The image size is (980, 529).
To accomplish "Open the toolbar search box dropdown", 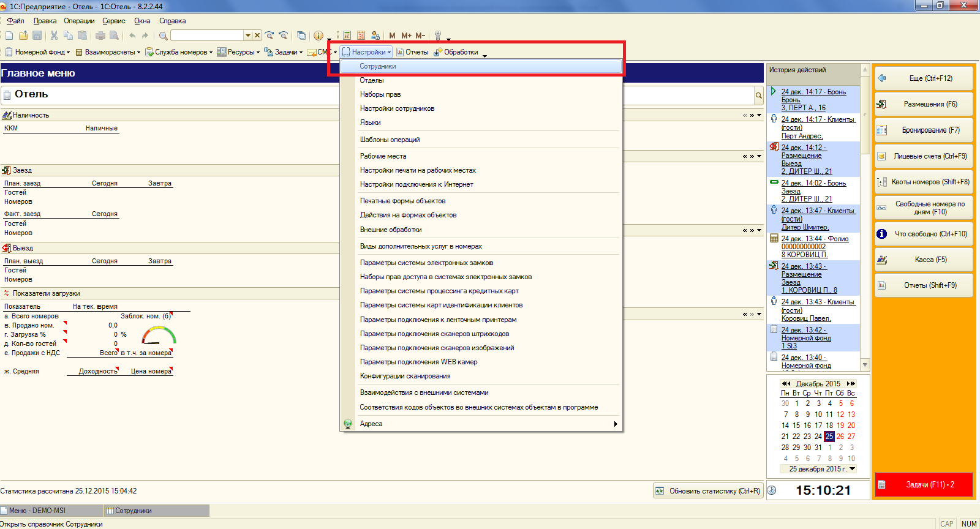I will (248, 36).
